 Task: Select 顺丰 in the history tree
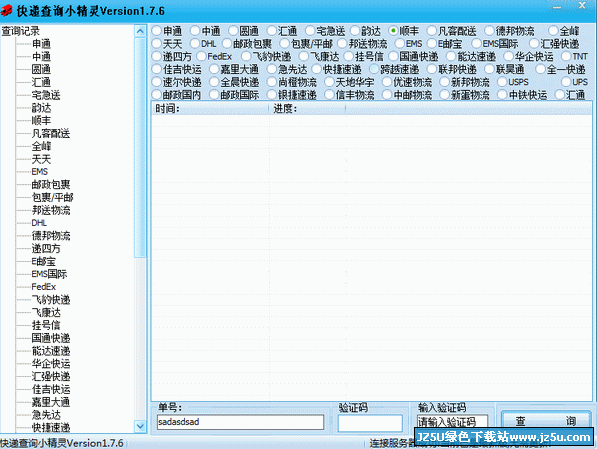41,120
